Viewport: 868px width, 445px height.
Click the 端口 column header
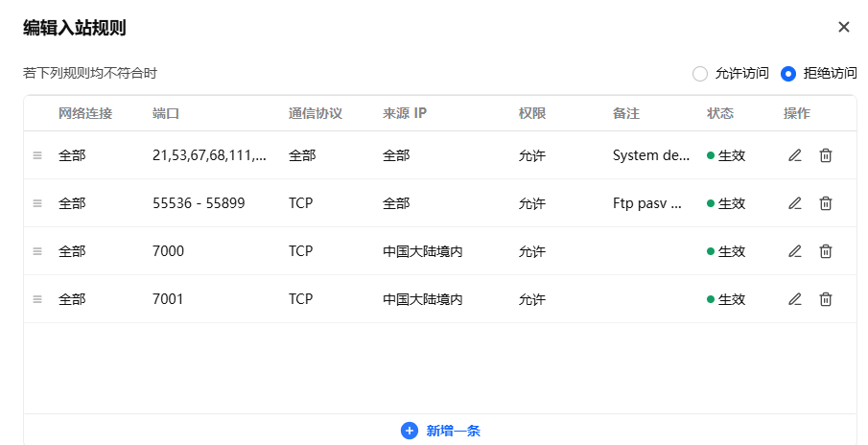pos(166,113)
